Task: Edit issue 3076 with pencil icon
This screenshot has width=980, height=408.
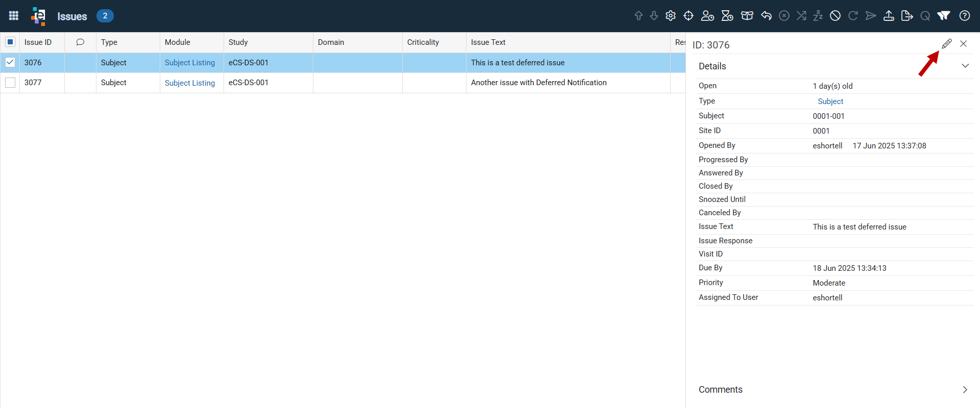Action: 947,44
